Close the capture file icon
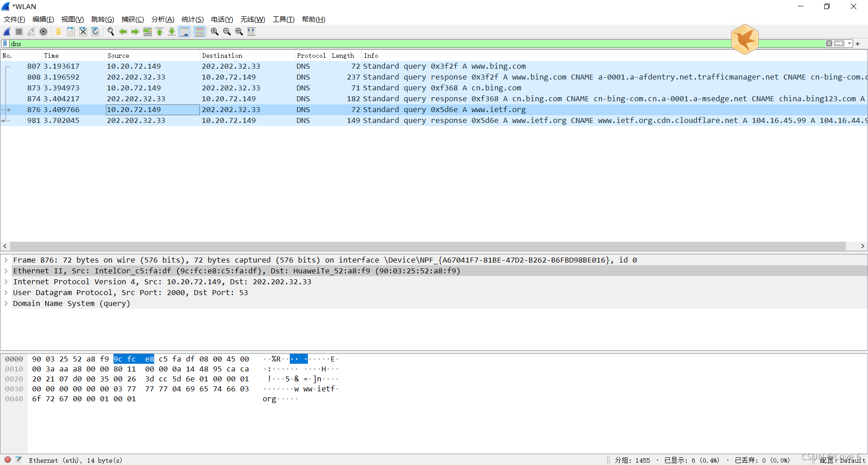Image resolution: width=868 pixels, height=465 pixels. coord(83,32)
